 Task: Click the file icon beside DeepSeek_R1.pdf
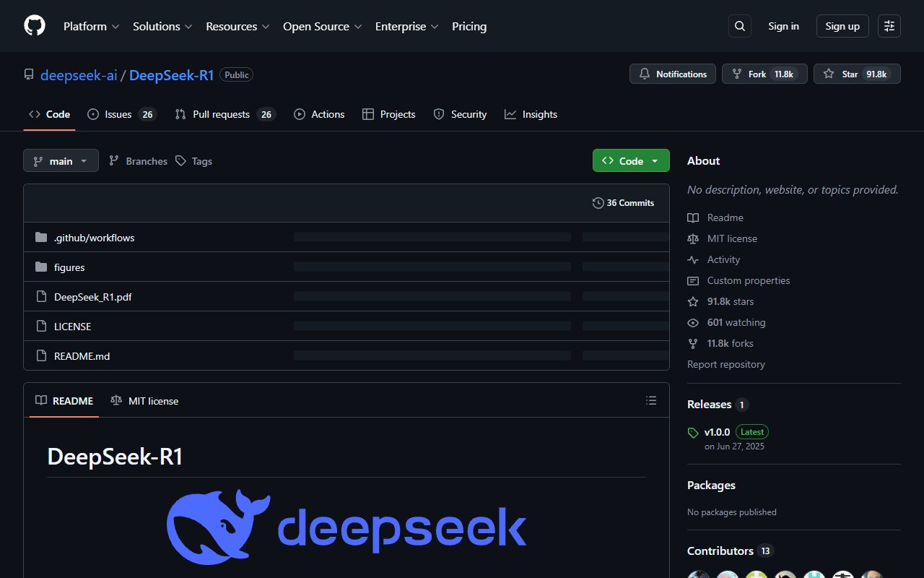point(41,296)
